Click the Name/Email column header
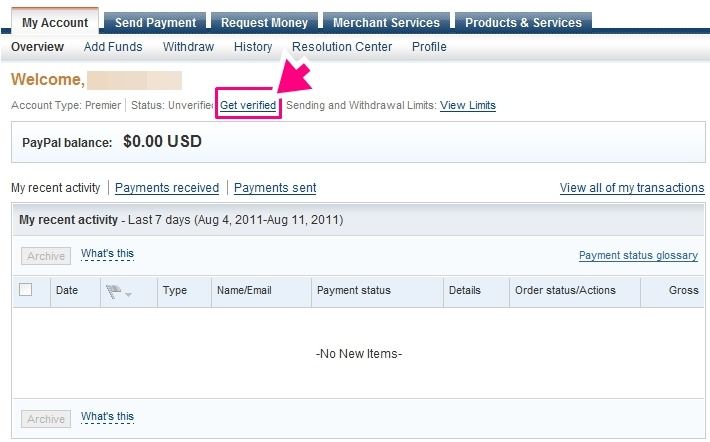 [x=244, y=290]
